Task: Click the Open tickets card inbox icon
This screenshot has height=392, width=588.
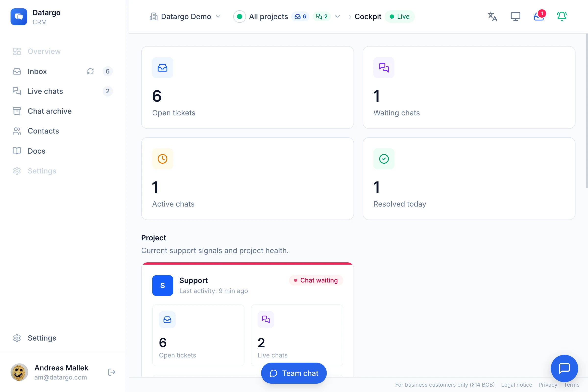Action: pyautogui.click(x=162, y=68)
